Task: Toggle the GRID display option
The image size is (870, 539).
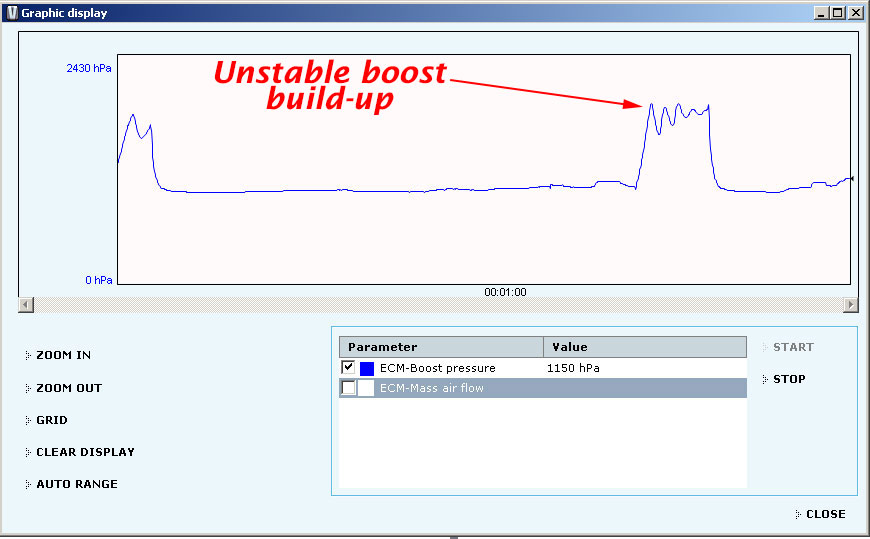Action: (47, 420)
